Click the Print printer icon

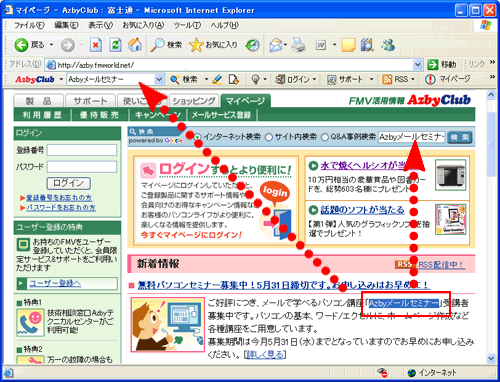pos(299,45)
